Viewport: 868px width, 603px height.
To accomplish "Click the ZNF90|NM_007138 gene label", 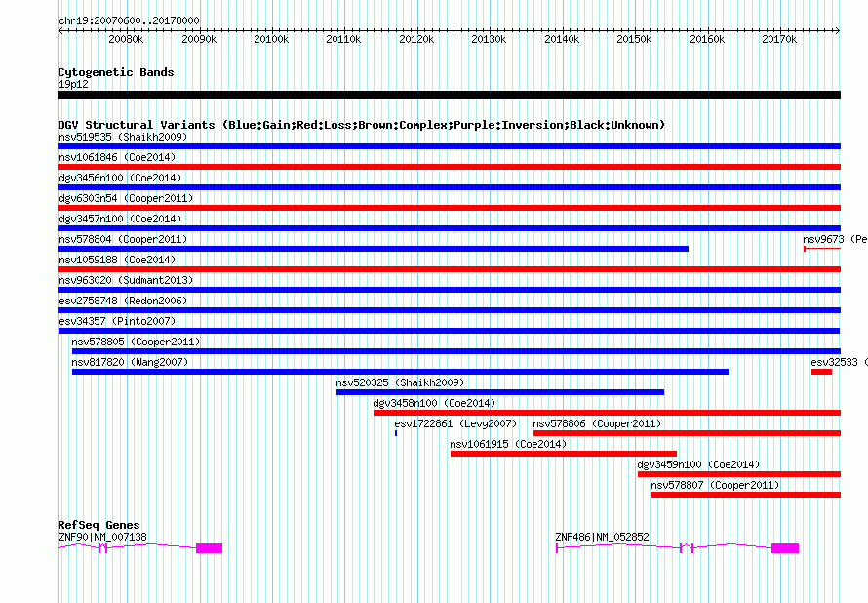I will pyautogui.click(x=103, y=537).
